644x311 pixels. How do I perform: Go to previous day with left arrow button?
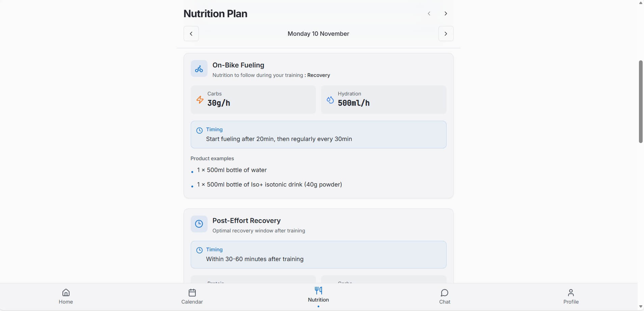pyautogui.click(x=191, y=34)
